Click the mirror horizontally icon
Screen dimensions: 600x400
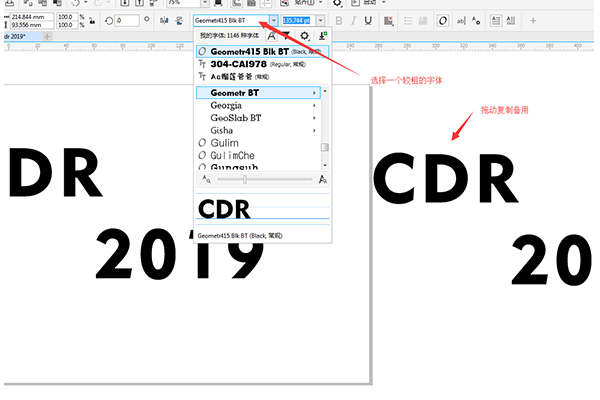point(164,21)
